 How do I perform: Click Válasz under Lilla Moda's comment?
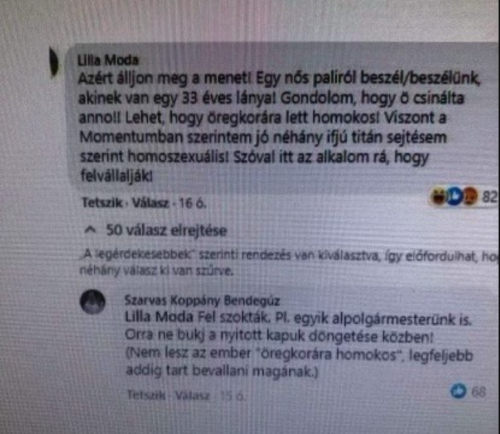point(150,203)
